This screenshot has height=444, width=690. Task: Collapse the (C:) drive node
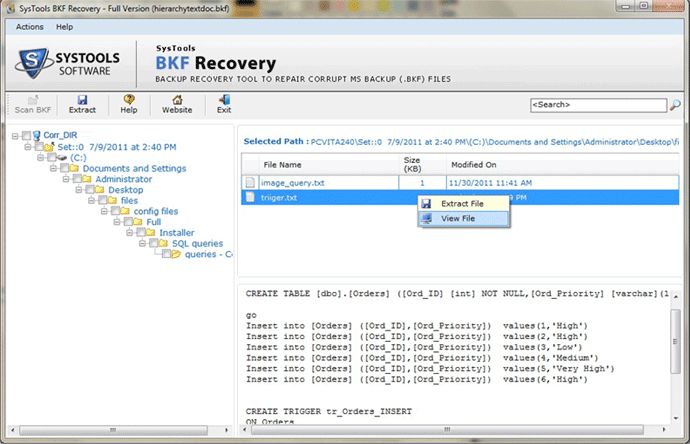[41, 157]
